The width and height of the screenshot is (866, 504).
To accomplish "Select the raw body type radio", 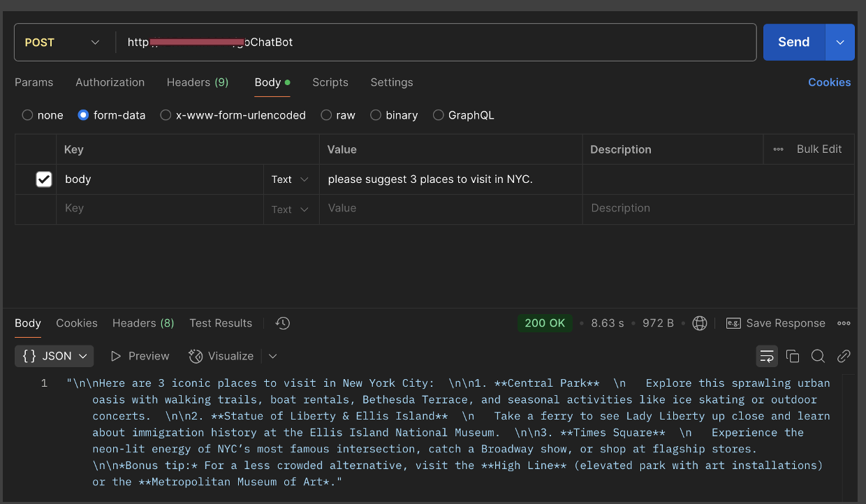I will point(326,115).
